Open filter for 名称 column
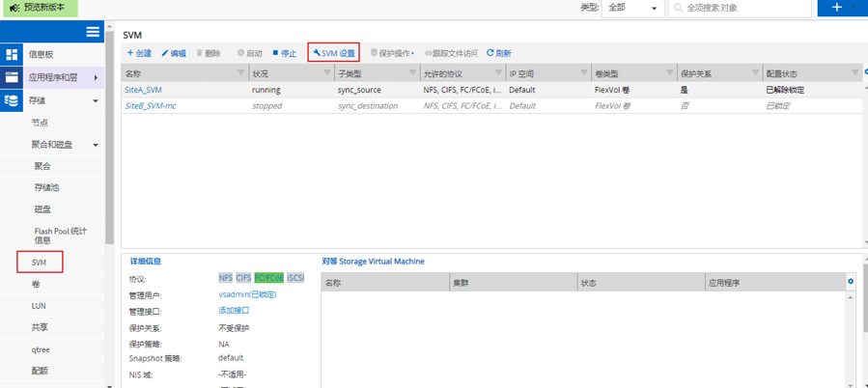Image resolution: width=868 pixels, height=388 pixels. click(241, 73)
